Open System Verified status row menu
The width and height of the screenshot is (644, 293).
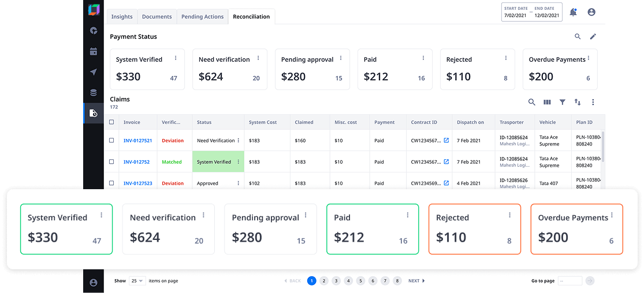pos(238,161)
